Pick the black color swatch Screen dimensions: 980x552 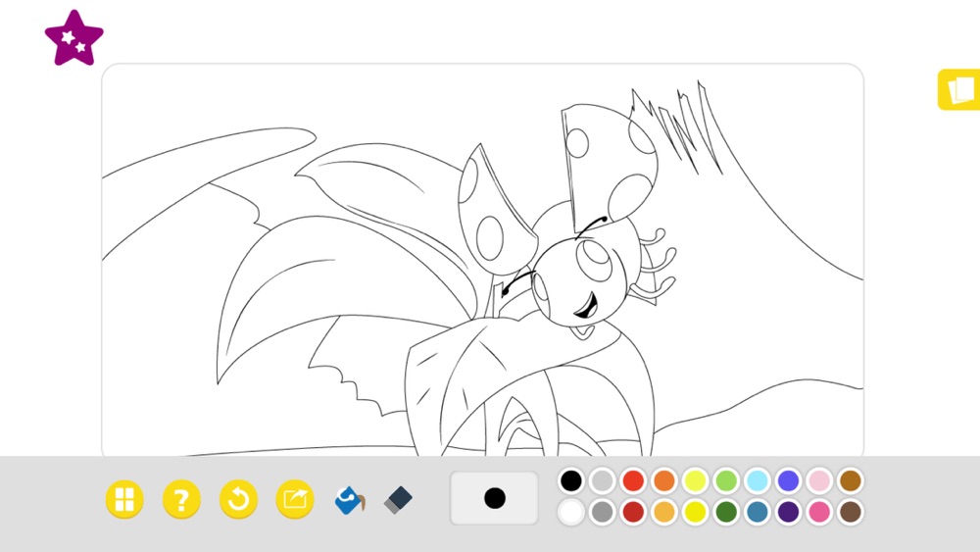tap(571, 480)
